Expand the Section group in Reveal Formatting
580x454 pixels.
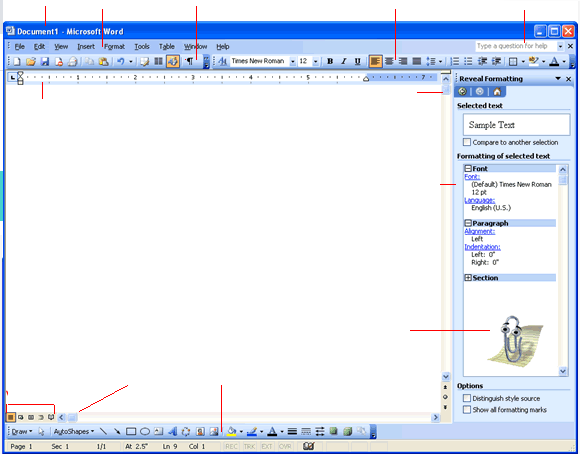coord(468,278)
